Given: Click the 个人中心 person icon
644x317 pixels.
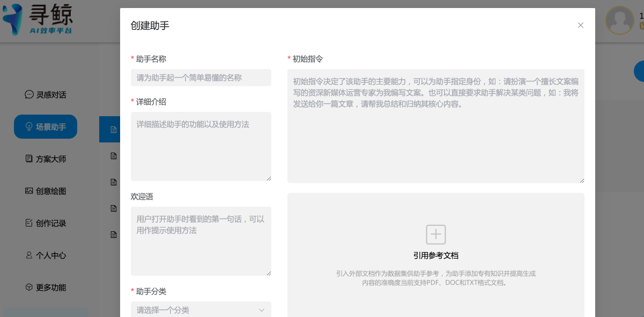Looking at the screenshot, I should (x=29, y=255).
